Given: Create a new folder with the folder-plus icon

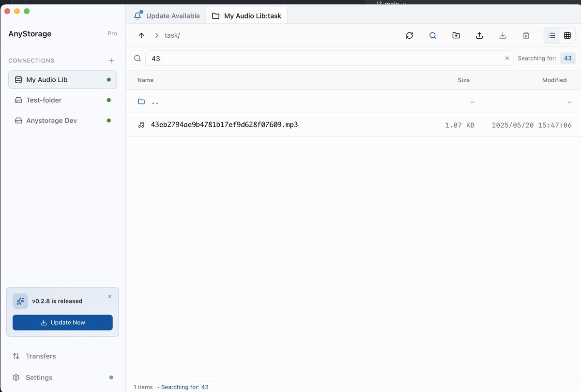Looking at the screenshot, I should coord(456,35).
